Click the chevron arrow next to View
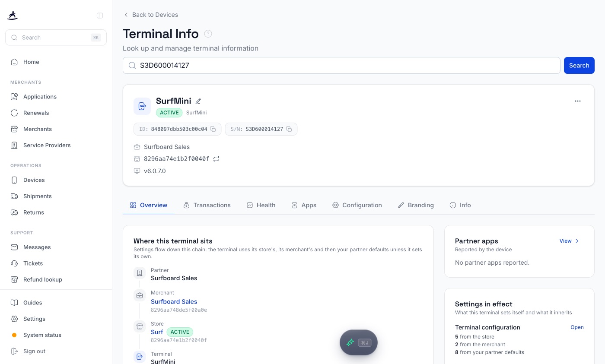The width and height of the screenshot is (605, 364). coord(577,241)
